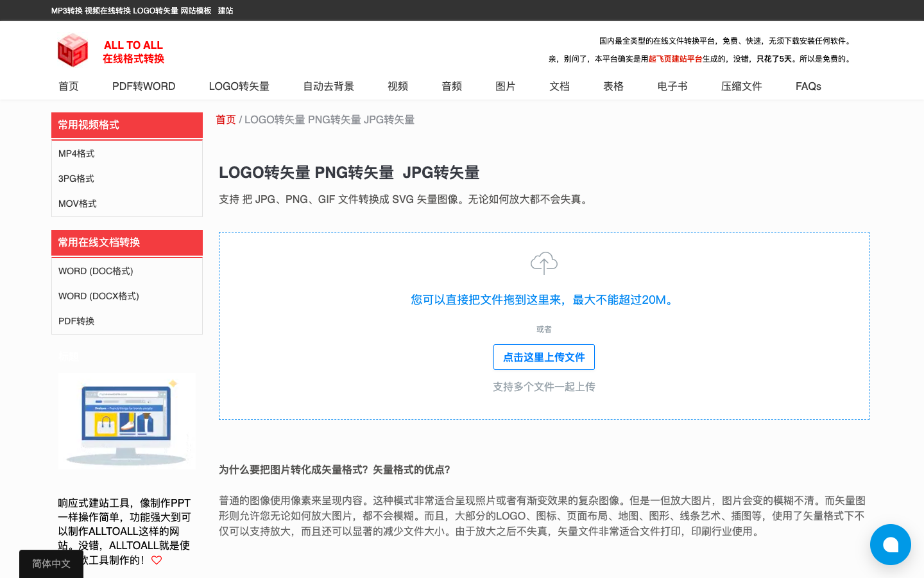Screen dimensions: 924x578
Task: Open the 简体中文 language selector
Action: (51, 564)
